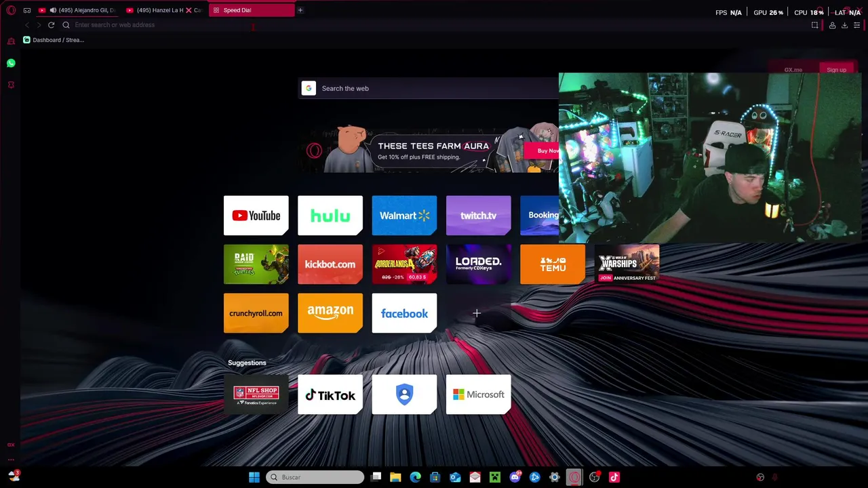868x488 pixels.
Task: Open the OBS taskbar icon
Action: pos(595,477)
